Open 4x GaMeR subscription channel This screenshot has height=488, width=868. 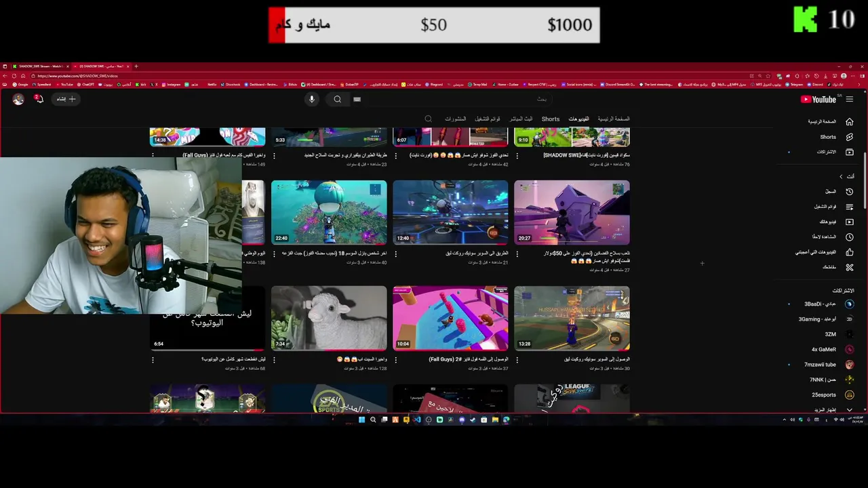coord(823,350)
